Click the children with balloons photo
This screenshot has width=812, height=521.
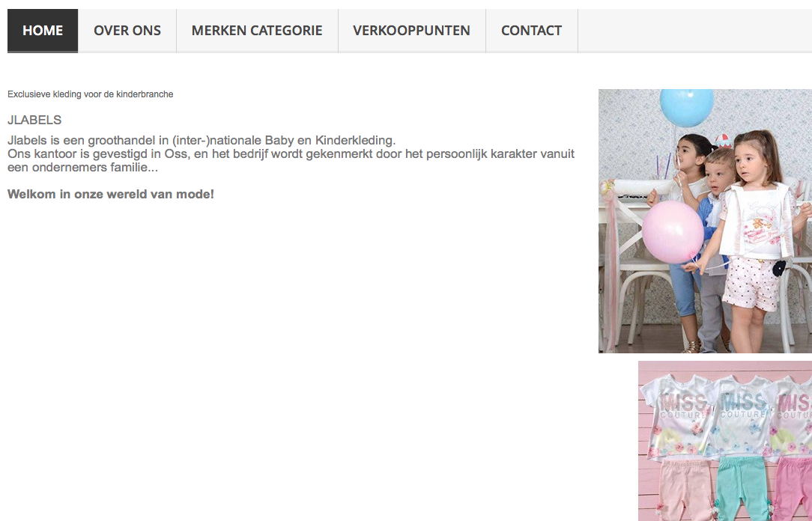coord(706,221)
